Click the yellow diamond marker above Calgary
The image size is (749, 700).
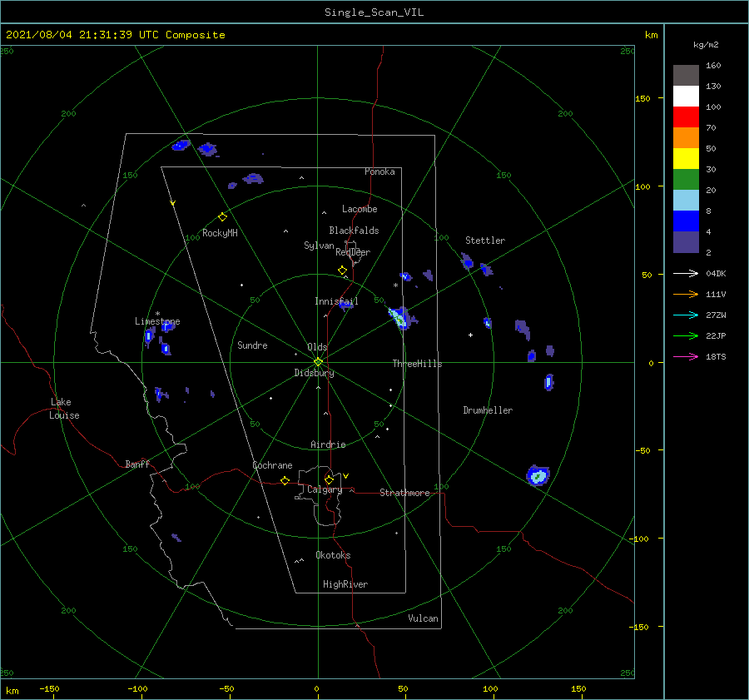(x=329, y=479)
